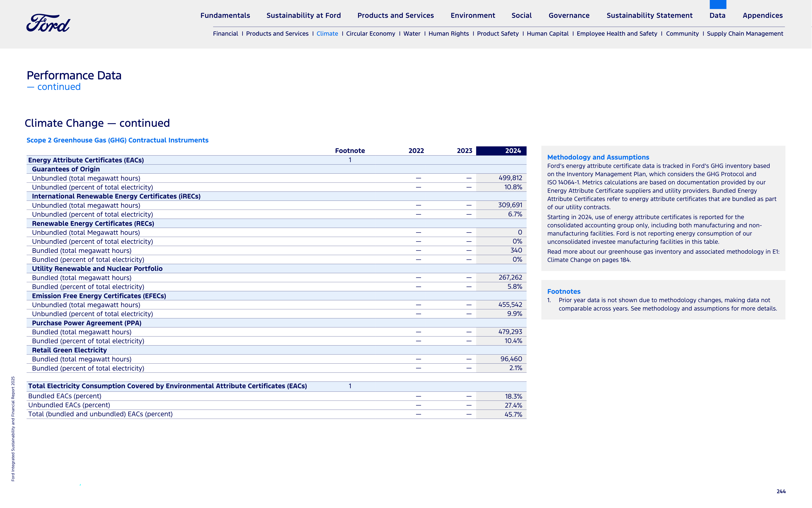812x508 pixels.
Task: Open the Human Rights sub-section
Action: (448, 34)
